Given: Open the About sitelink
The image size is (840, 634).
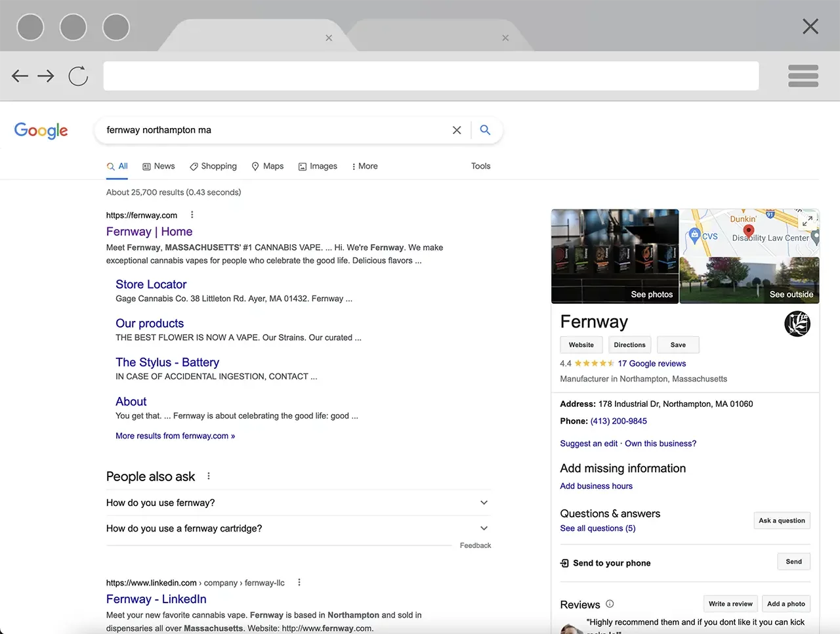Looking at the screenshot, I should pyautogui.click(x=131, y=402).
